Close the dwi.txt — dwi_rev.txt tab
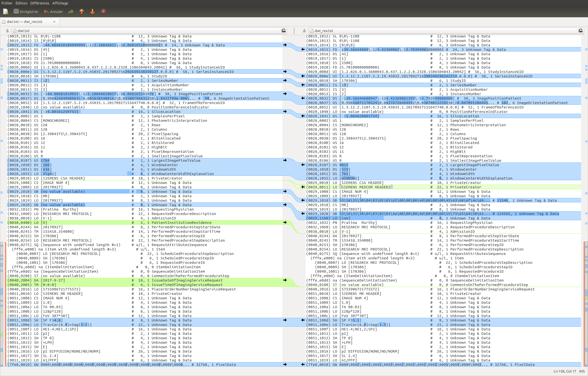 pyautogui.click(x=54, y=22)
